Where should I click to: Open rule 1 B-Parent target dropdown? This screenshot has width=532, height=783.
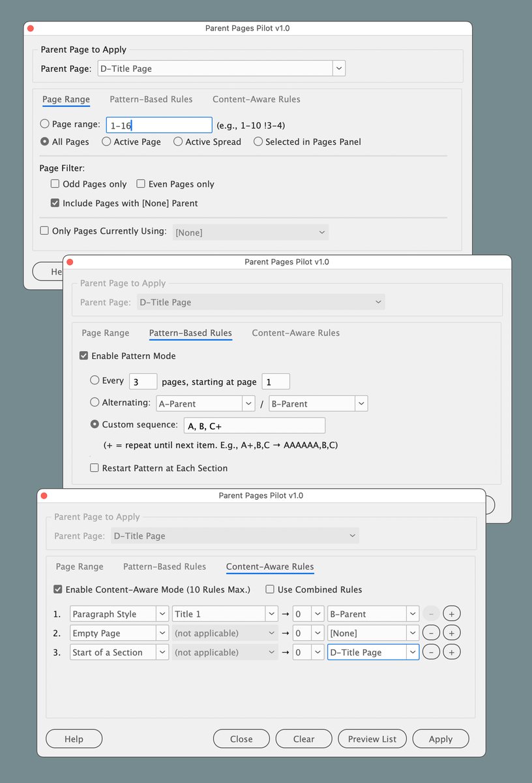(373, 614)
